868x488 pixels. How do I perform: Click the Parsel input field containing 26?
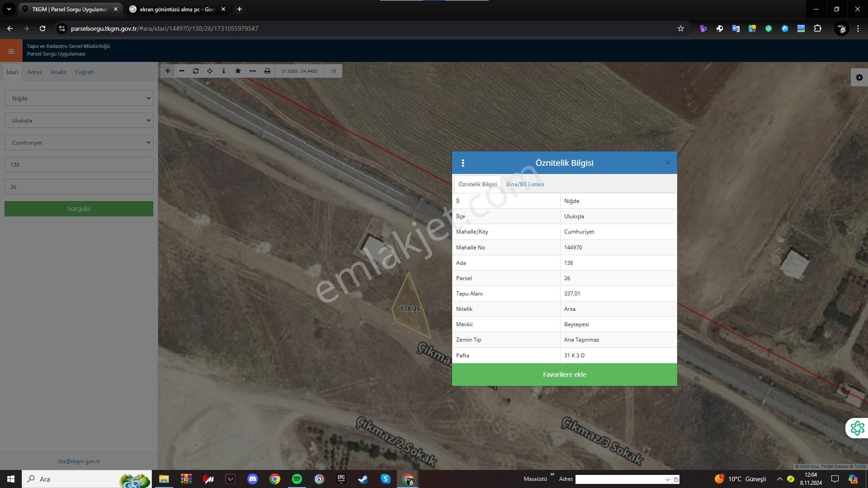coord(79,187)
